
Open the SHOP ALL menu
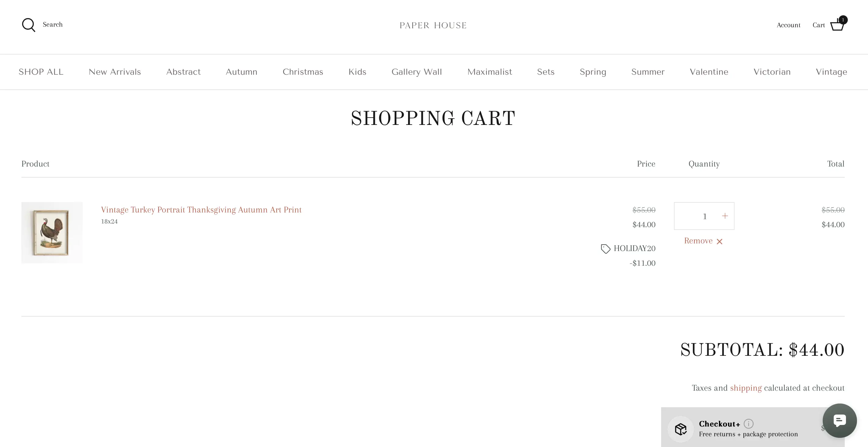[x=41, y=72]
